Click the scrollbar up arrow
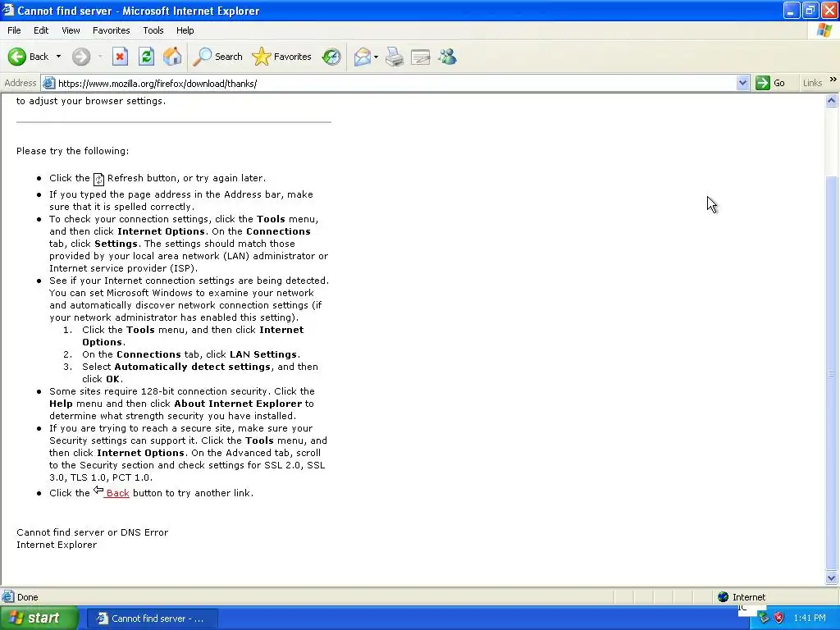840x630 pixels. (x=832, y=101)
